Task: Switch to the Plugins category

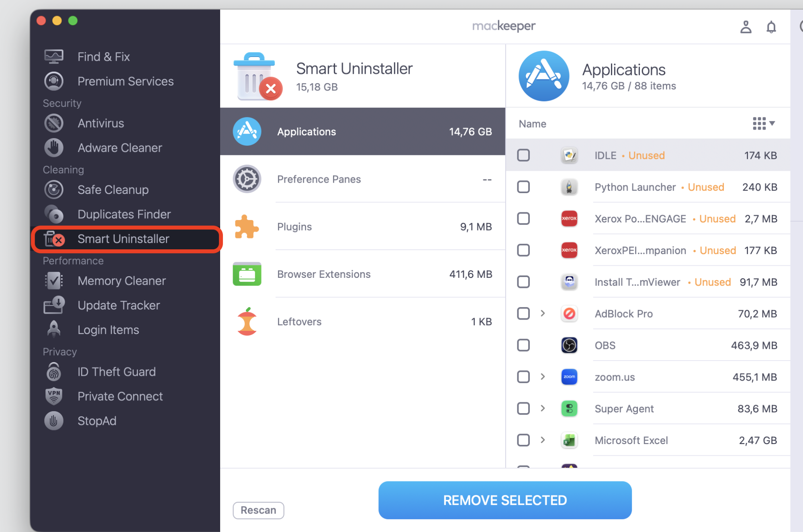Action: pos(363,226)
